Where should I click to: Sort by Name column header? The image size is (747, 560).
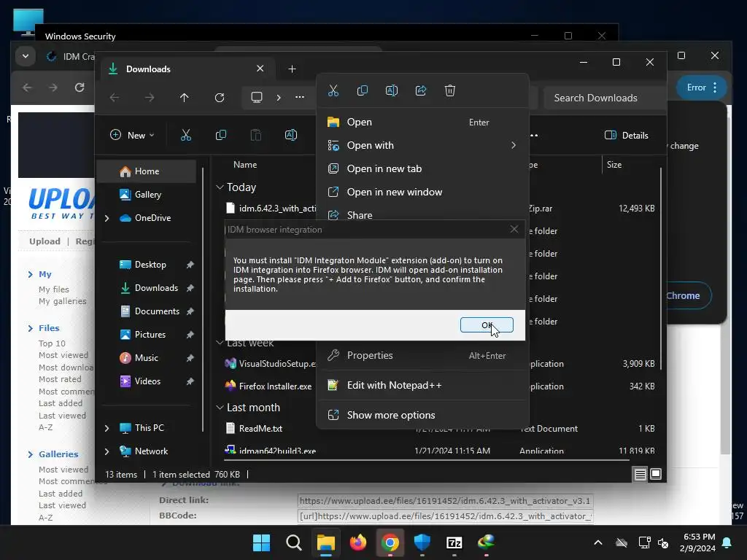click(x=245, y=165)
